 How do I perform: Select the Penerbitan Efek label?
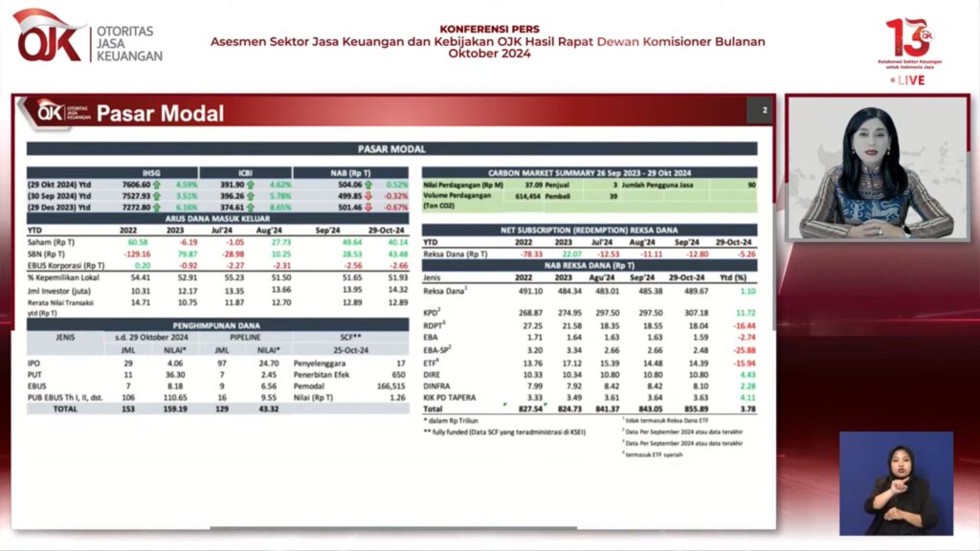point(322,375)
